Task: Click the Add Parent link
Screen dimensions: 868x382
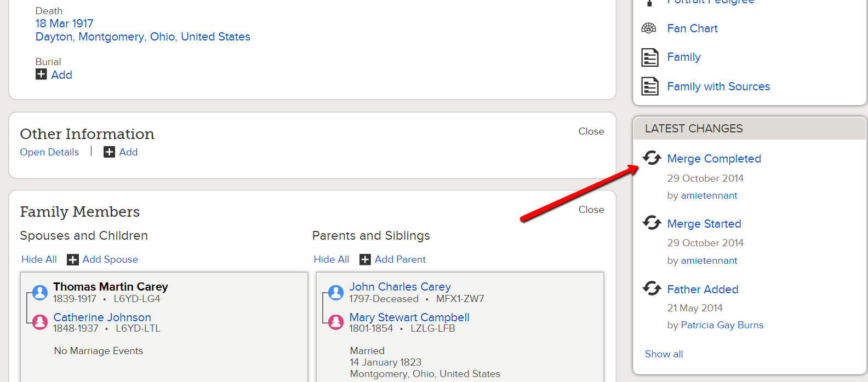Action: [400, 259]
